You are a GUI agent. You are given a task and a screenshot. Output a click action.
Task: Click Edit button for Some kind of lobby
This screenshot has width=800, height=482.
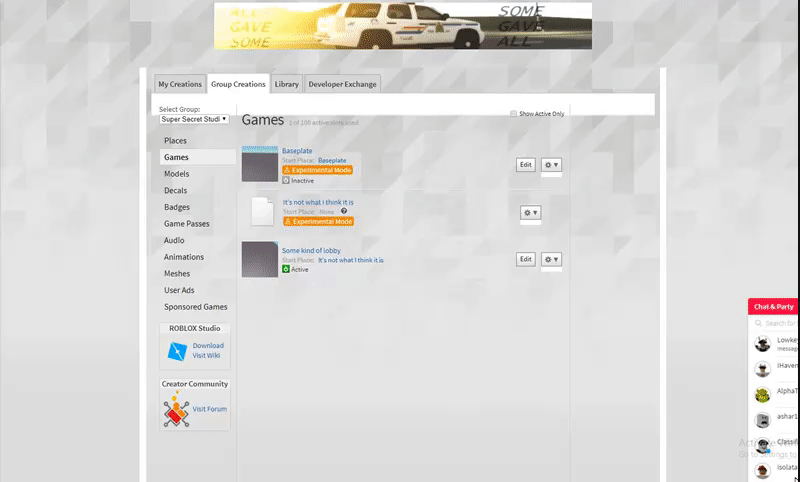(526, 259)
